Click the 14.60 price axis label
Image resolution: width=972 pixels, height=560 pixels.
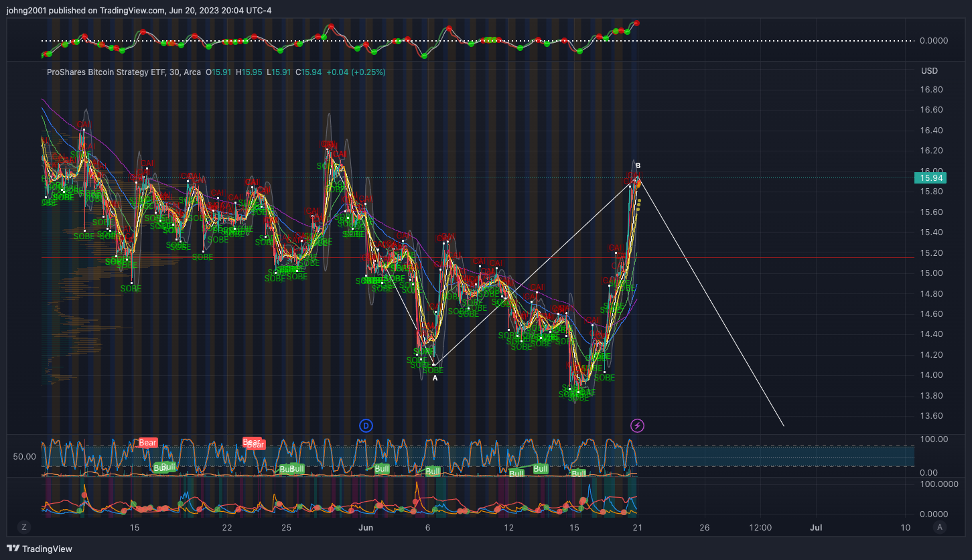pyautogui.click(x=932, y=314)
